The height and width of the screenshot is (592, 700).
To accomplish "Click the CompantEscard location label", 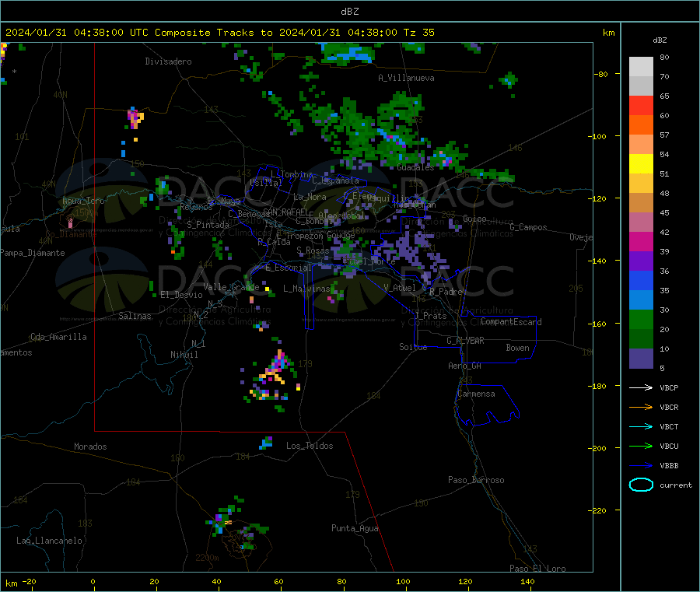I will coord(511,322).
